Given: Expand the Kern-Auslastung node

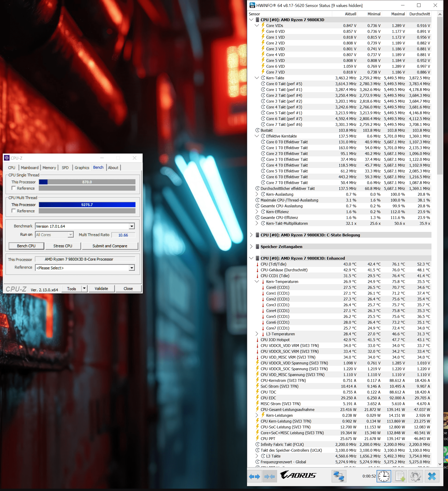Looking at the screenshot, I should click(x=257, y=194).
